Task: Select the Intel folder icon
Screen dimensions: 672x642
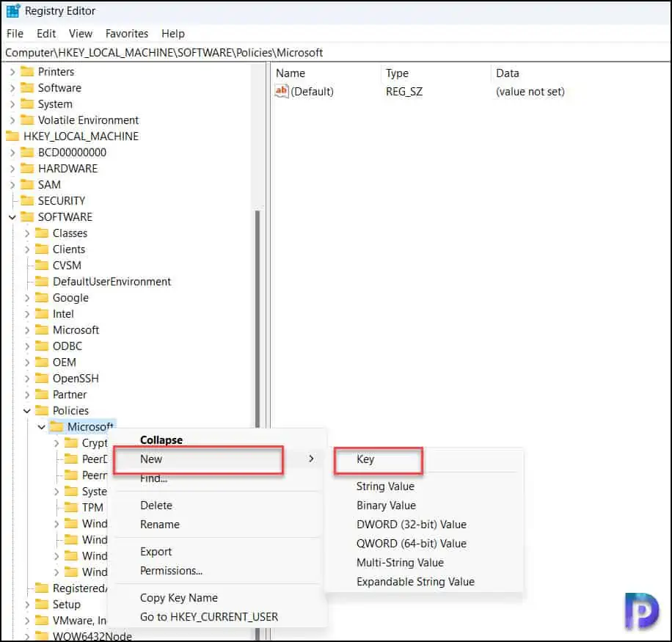Action: (x=42, y=314)
